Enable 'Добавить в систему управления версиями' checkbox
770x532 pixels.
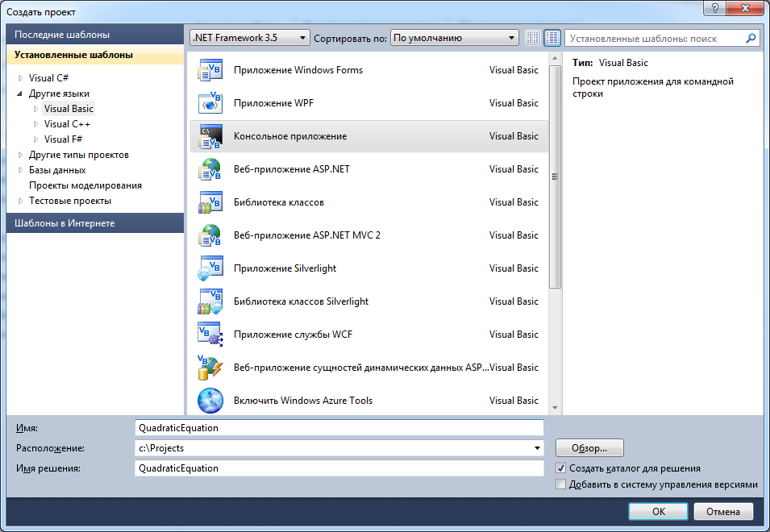tap(560, 484)
